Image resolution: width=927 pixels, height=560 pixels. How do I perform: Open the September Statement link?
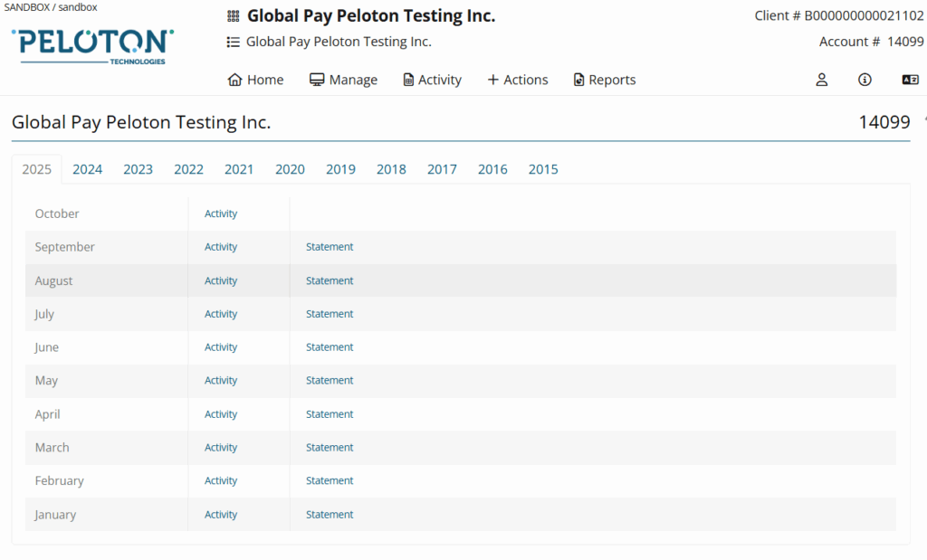pyautogui.click(x=330, y=247)
